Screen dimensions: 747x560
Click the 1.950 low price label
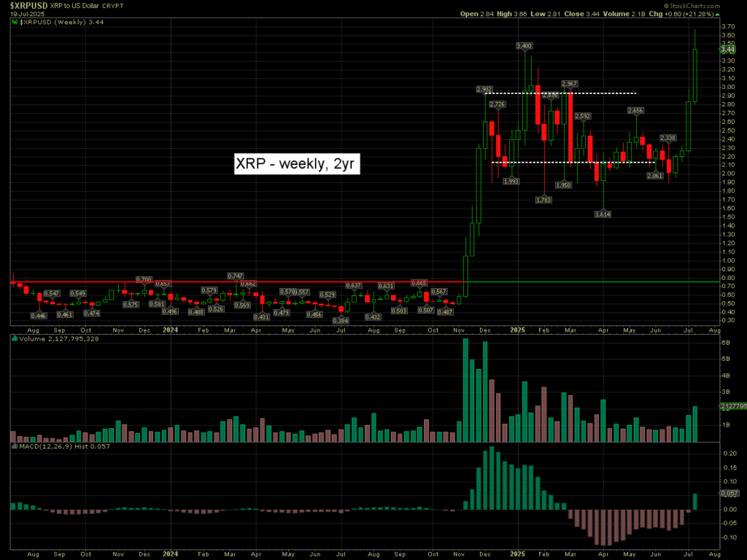tap(564, 184)
